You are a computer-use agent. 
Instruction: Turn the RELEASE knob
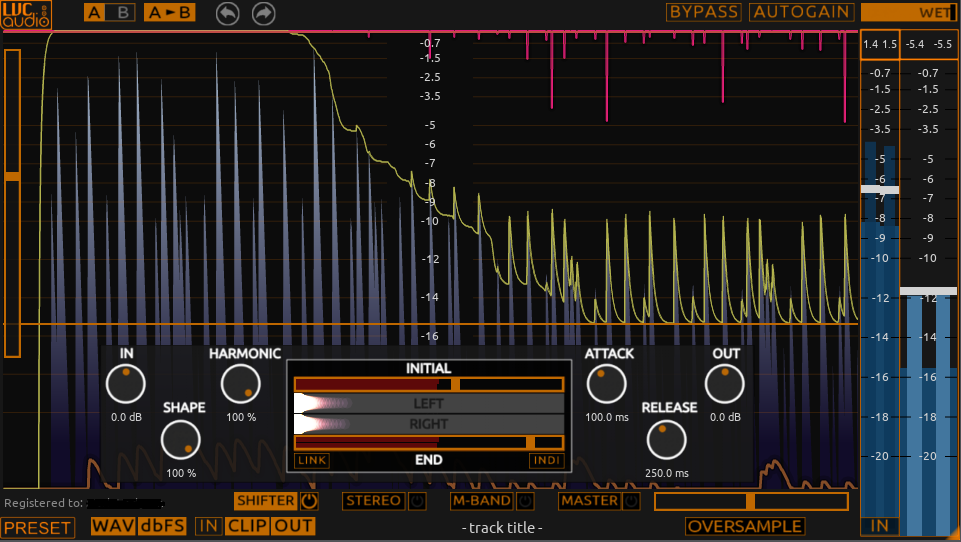click(x=666, y=440)
